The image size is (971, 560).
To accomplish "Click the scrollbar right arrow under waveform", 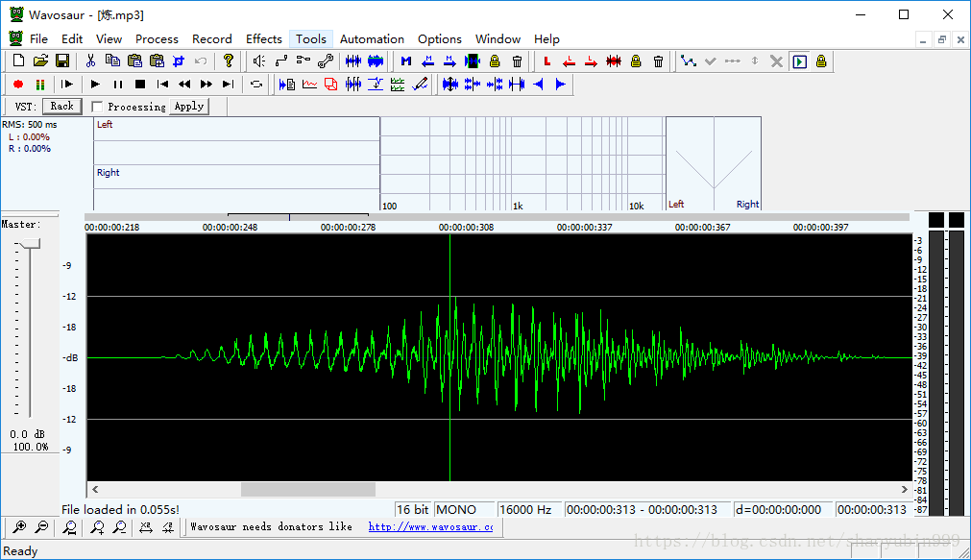I will coord(904,489).
